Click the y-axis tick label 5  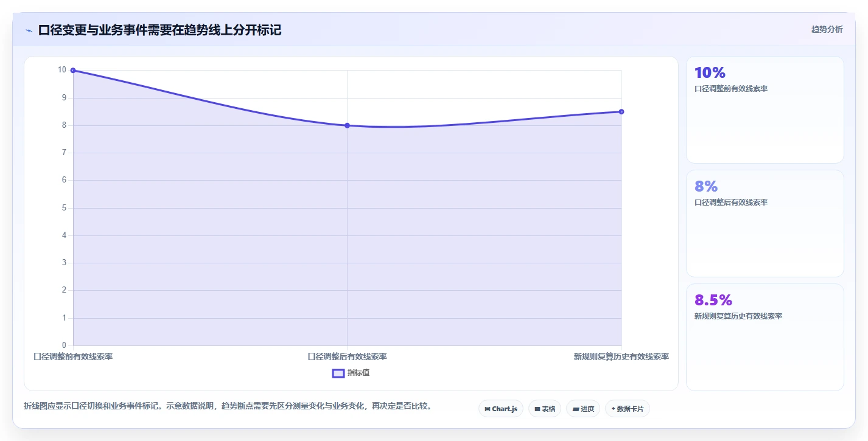[64, 207]
